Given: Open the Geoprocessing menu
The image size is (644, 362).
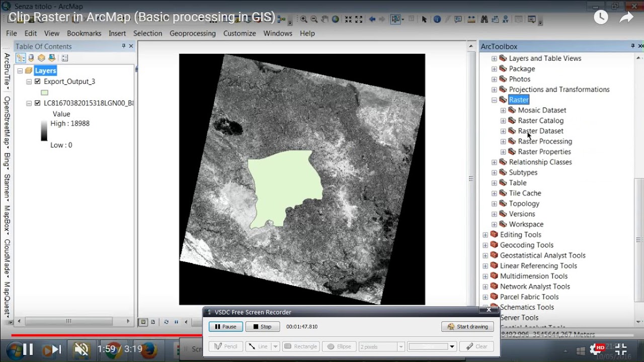Looking at the screenshot, I should (x=192, y=33).
